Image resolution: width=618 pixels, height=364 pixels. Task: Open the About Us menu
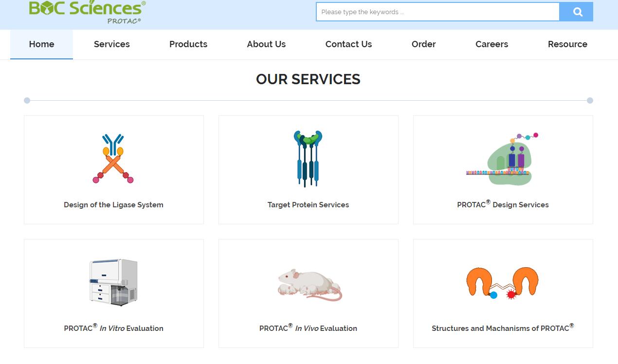click(266, 44)
